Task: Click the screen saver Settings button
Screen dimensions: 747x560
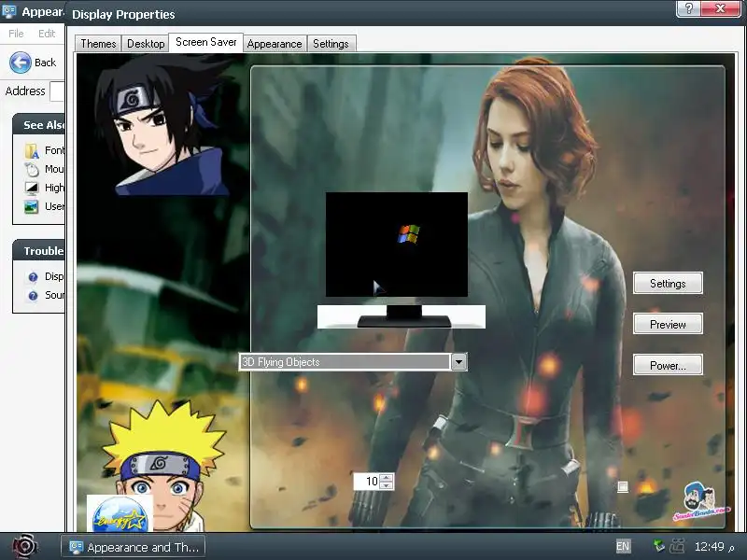Action: pyautogui.click(x=668, y=284)
